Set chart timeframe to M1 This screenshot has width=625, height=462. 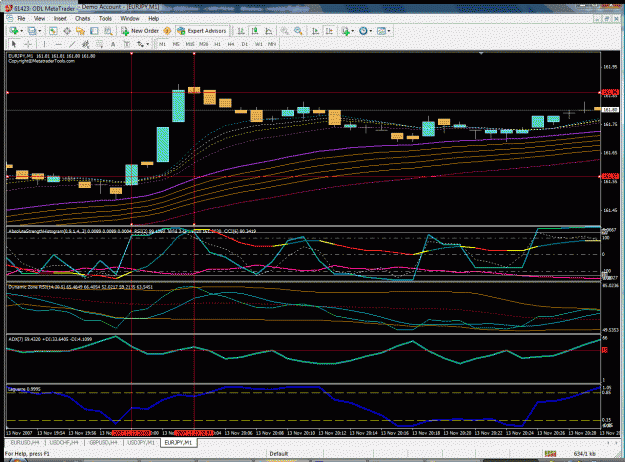click(x=162, y=44)
